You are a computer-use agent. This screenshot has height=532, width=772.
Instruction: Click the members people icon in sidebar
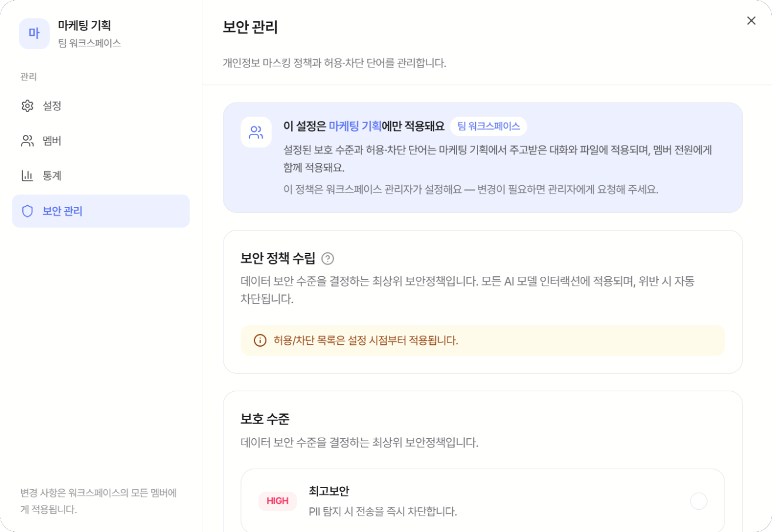click(x=28, y=141)
